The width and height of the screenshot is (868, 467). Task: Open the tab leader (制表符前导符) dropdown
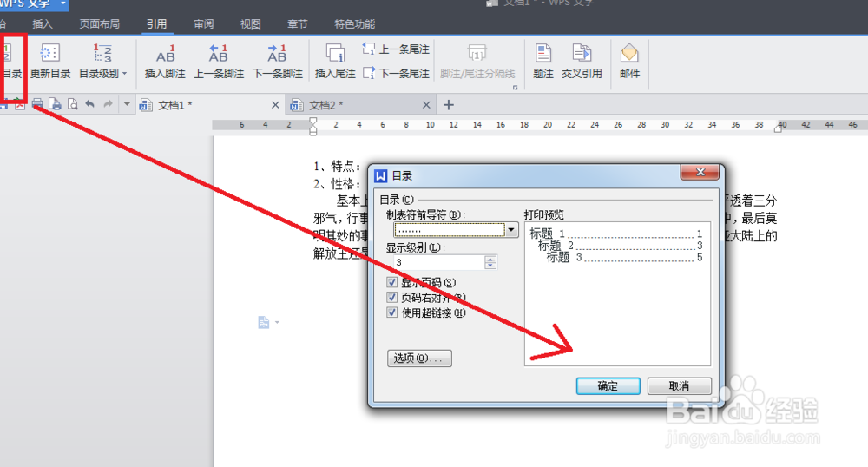tap(511, 230)
